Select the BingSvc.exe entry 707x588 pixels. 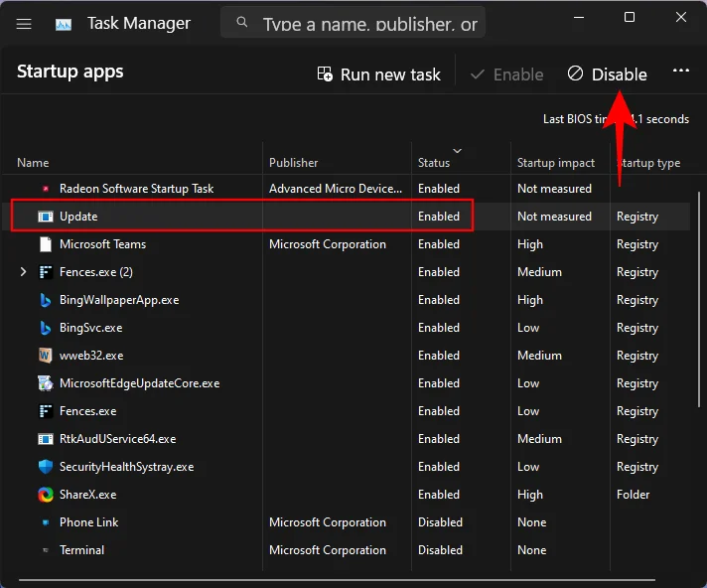click(x=346, y=328)
